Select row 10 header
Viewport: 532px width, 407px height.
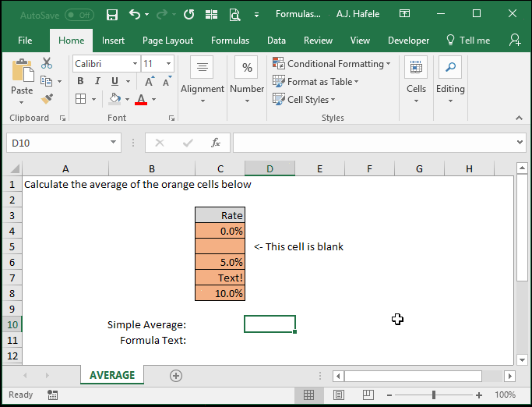tap(12, 324)
